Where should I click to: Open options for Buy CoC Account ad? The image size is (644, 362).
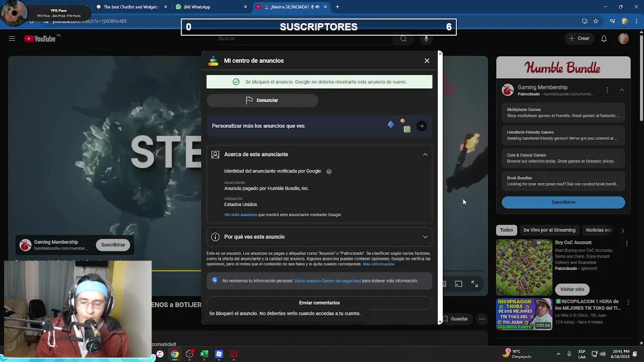[x=627, y=243]
